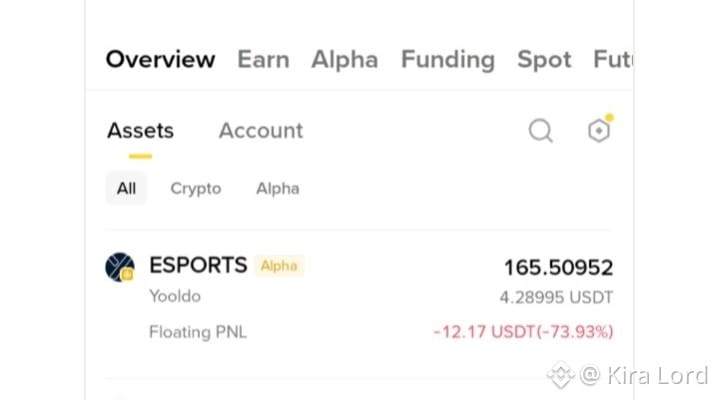Image resolution: width=716 pixels, height=400 pixels.
Task: Click the Binance watermark logo
Action: click(x=561, y=374)
